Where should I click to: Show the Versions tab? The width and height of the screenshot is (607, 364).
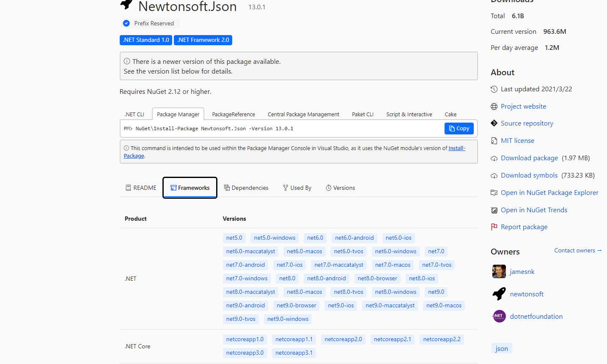341,188
